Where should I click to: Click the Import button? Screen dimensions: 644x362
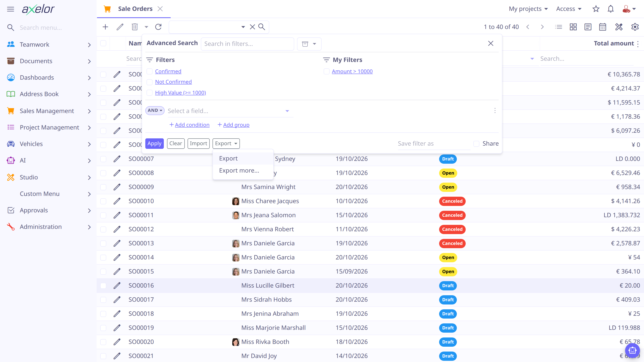point(198,143)
